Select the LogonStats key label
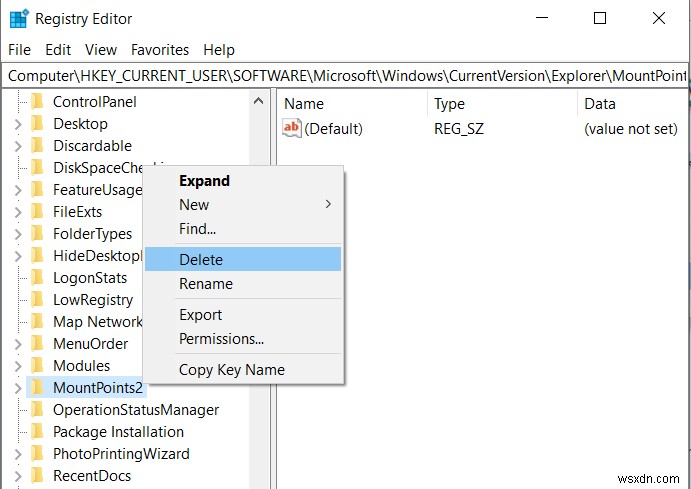This screenshot has width=691, height=489. (x=90, y=278)
